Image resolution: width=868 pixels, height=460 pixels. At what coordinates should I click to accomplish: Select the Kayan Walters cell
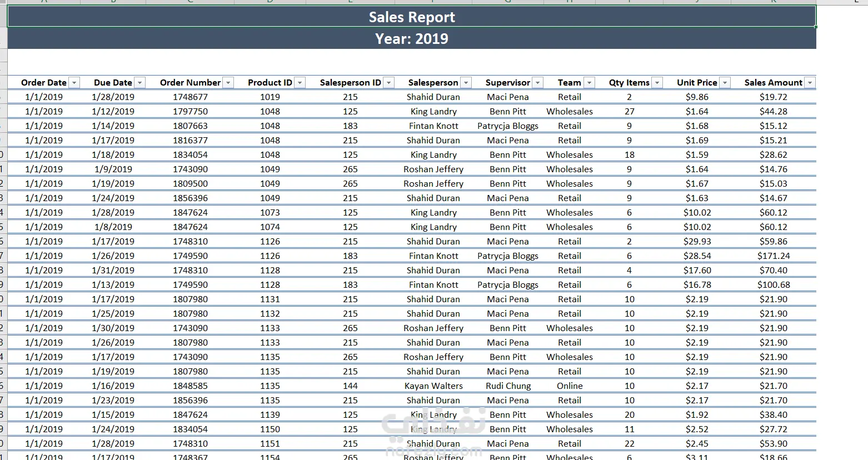(433, 386)
